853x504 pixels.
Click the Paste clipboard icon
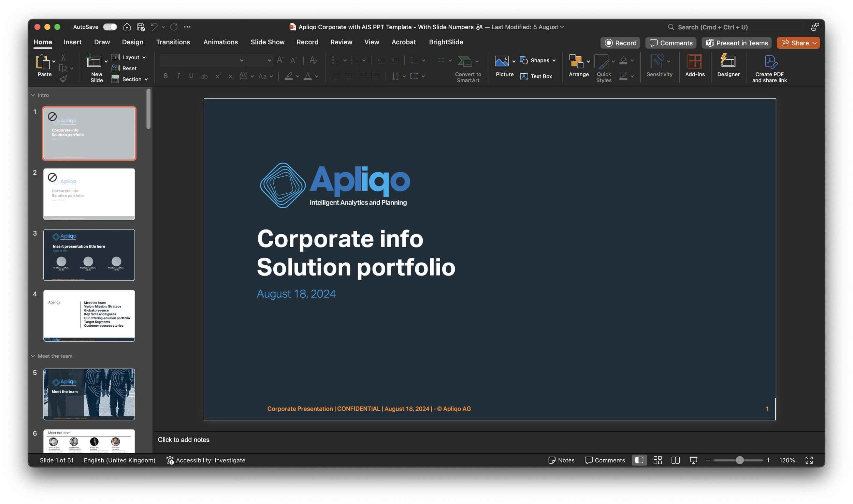click(x=43, y=62)
